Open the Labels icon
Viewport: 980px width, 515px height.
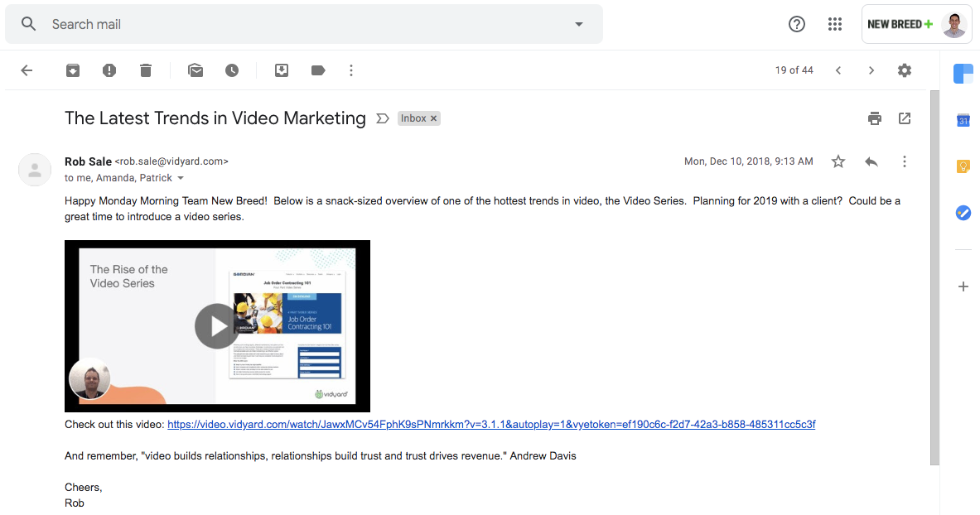[318, 70]
